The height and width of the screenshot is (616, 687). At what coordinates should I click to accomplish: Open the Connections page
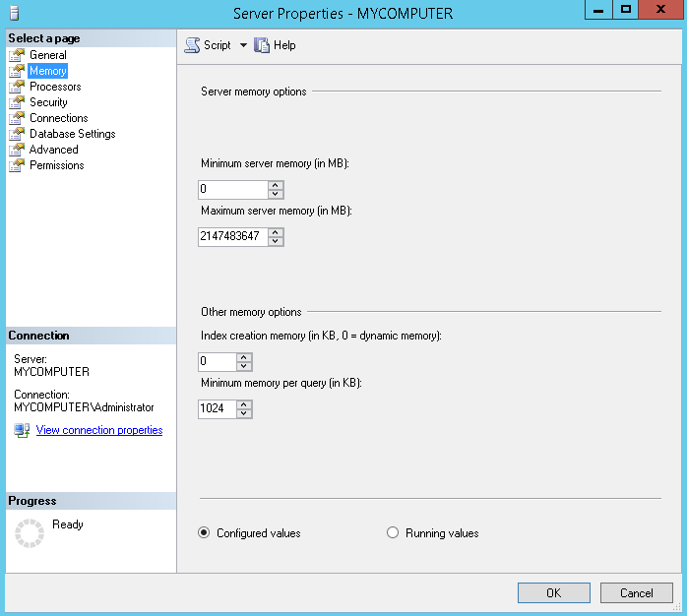click(x=58, y=118)
